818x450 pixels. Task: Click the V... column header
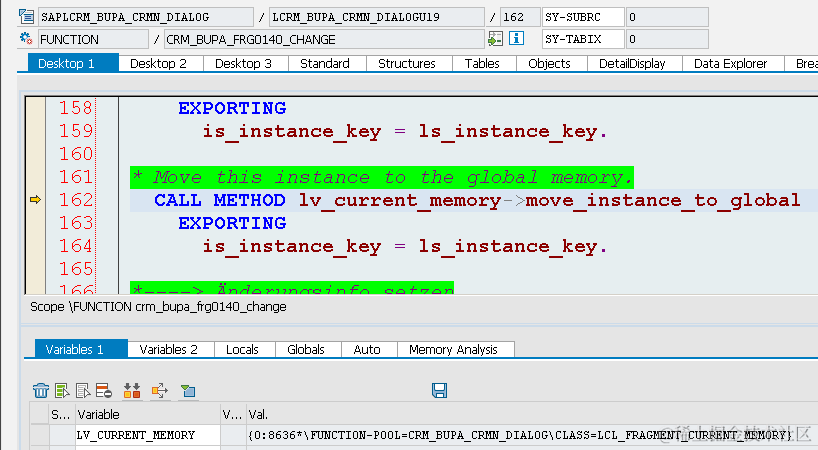point(233,415)
